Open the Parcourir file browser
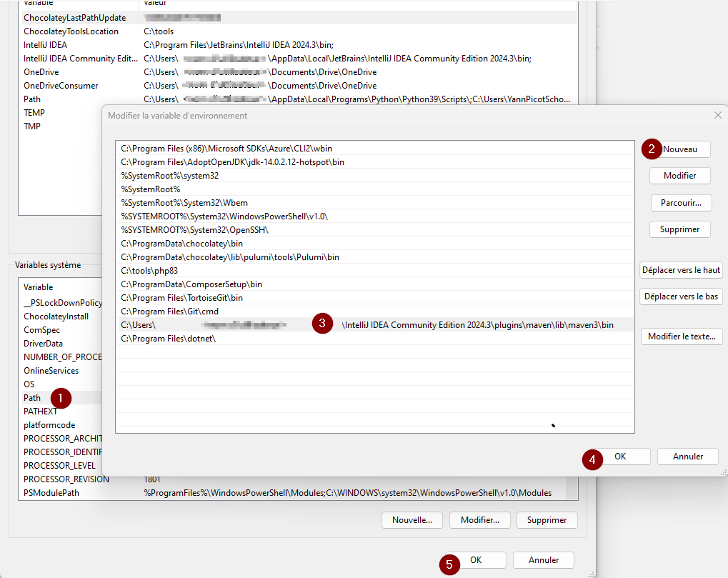The image size is (728, 578). [x=680, y=203]
